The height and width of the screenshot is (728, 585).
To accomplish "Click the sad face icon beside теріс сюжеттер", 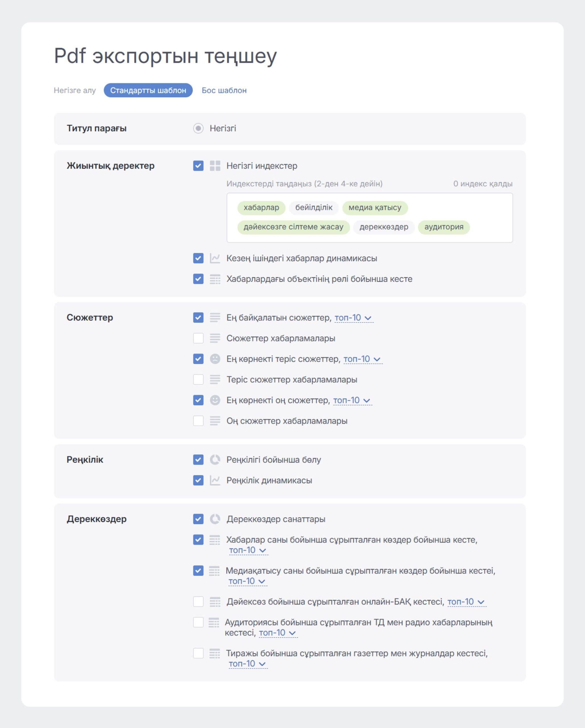I will [x=215, y=359].
